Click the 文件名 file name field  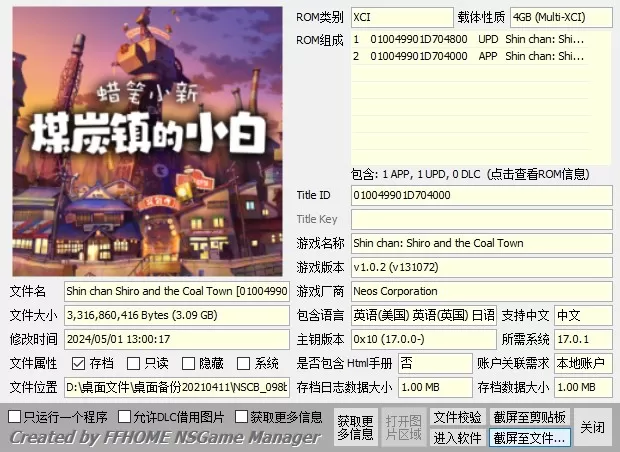coord(177,291)
